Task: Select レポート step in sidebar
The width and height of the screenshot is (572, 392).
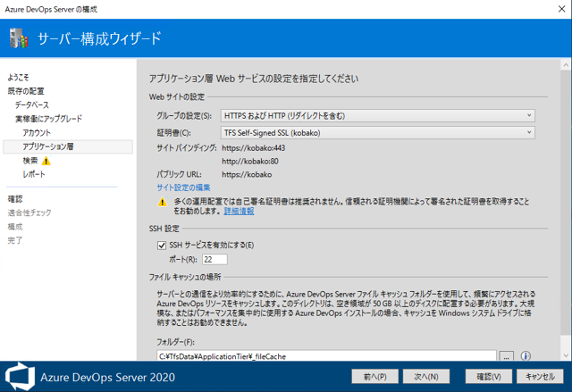Action: point(34,174)
